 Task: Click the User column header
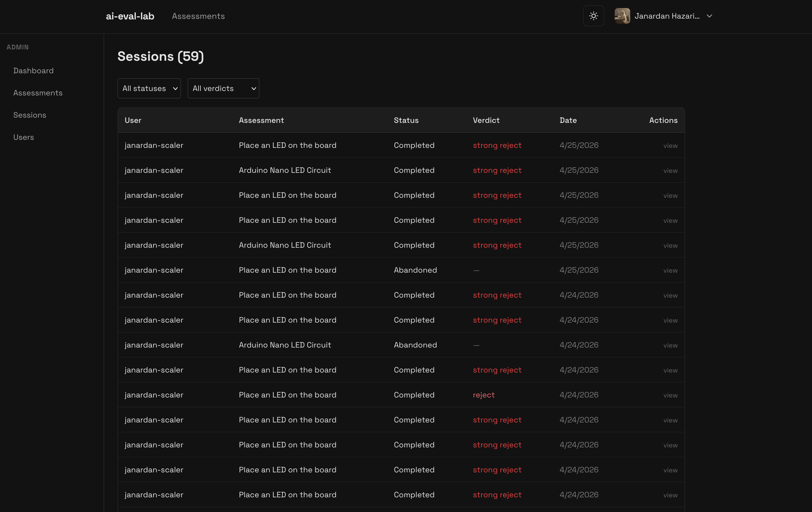tap(133, 120)
